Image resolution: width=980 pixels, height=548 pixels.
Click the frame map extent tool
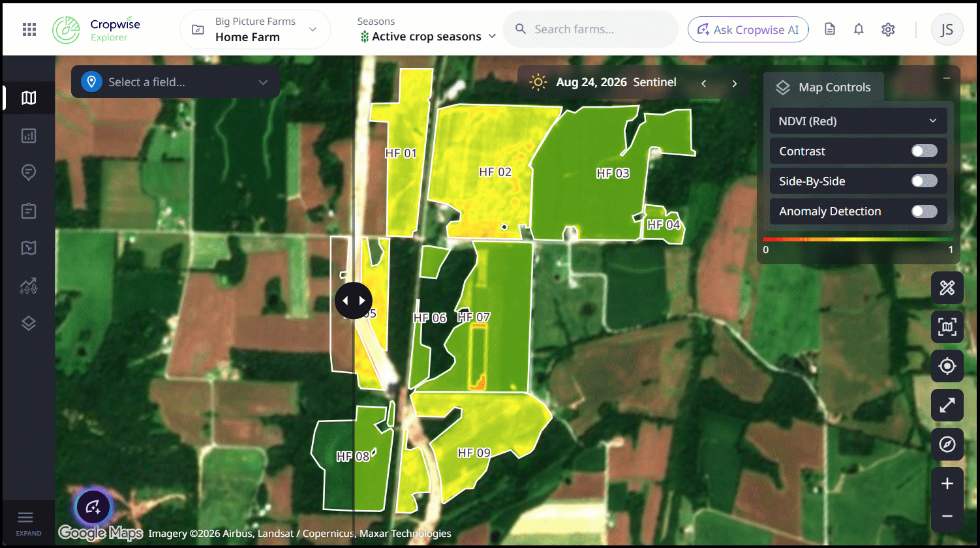pos(947,327)
